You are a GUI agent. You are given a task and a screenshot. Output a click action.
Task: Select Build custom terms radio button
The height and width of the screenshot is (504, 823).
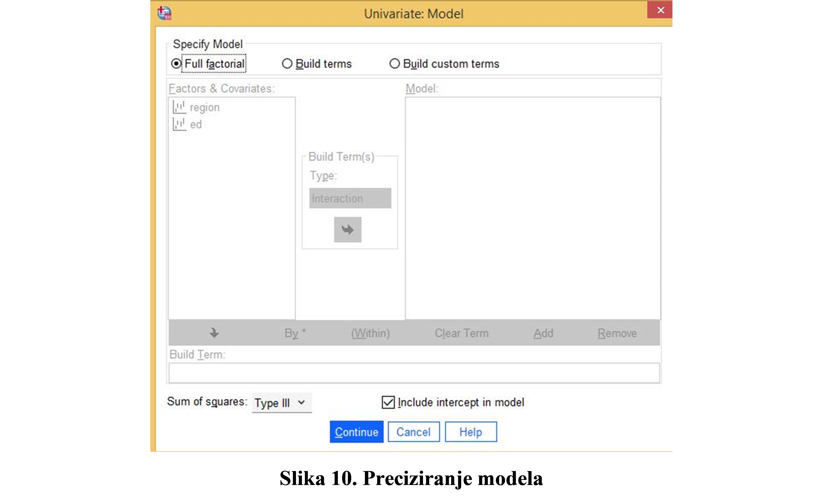click(x=395, y=63)
